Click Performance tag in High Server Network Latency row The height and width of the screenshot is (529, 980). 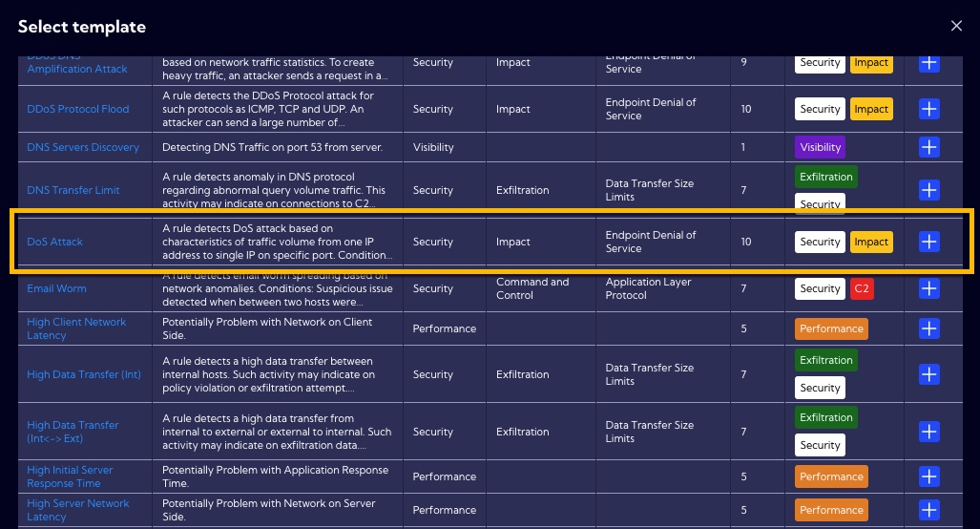[831, 510]
